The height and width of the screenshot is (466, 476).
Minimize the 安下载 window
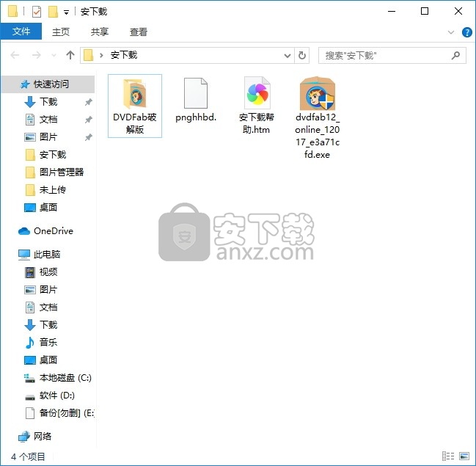tap(392, 12)
